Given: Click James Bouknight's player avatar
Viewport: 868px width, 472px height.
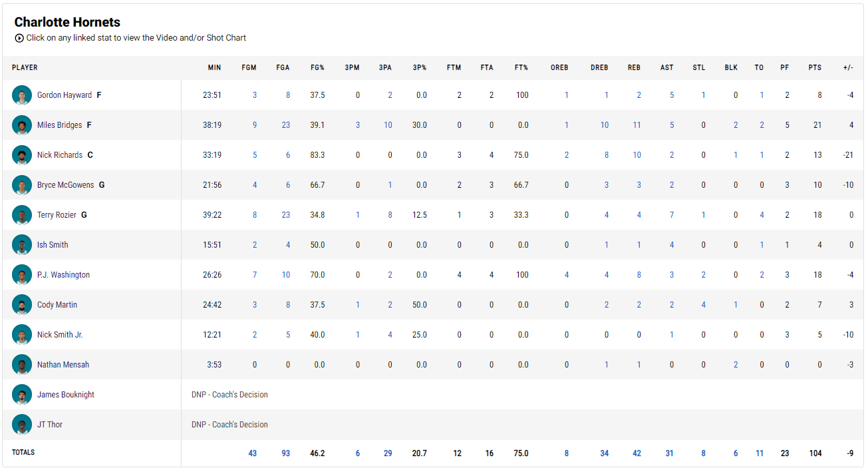Looking at the screenshot, I should (x=22, y=395).
